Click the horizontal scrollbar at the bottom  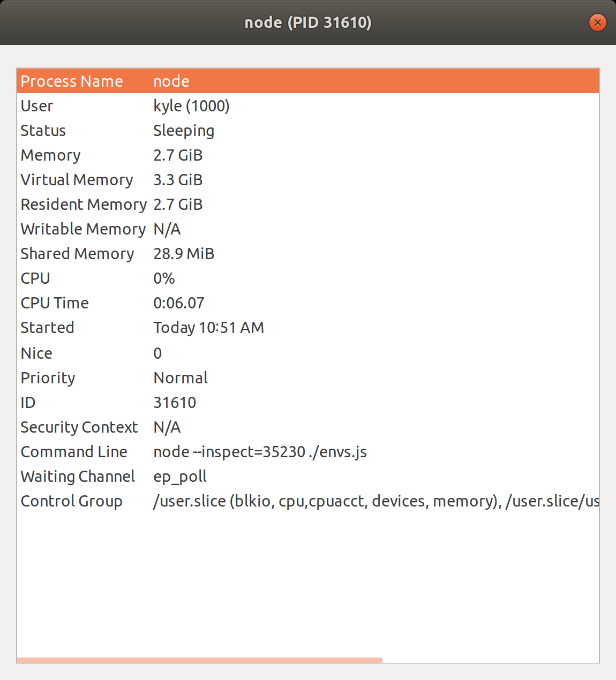tap(199, 660)
